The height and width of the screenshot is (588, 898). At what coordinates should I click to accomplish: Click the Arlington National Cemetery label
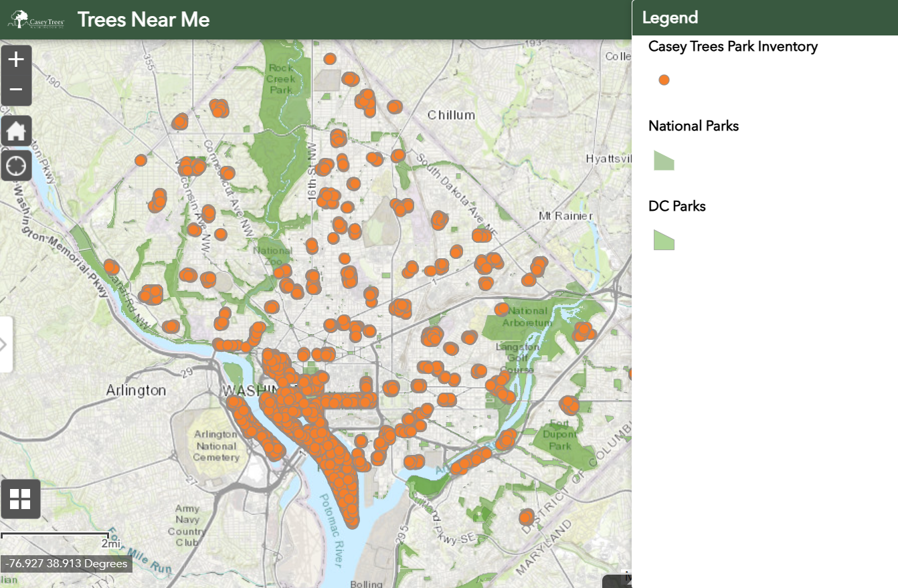(216, 446)
